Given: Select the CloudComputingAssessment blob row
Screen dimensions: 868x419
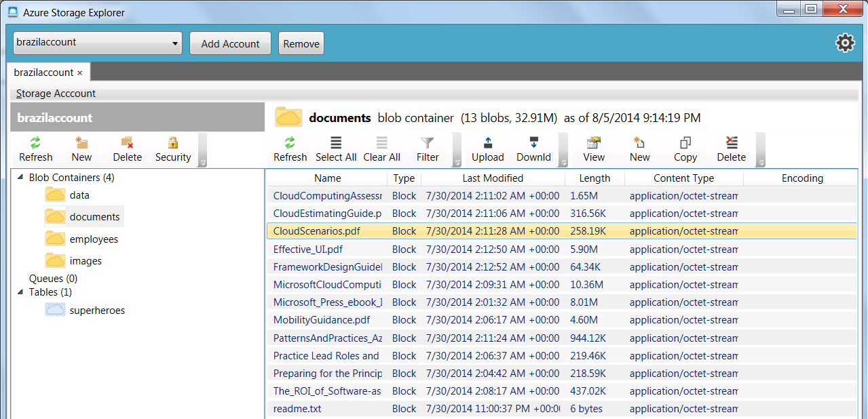Looking at the screenshot, I should click(x=562, y=195).
